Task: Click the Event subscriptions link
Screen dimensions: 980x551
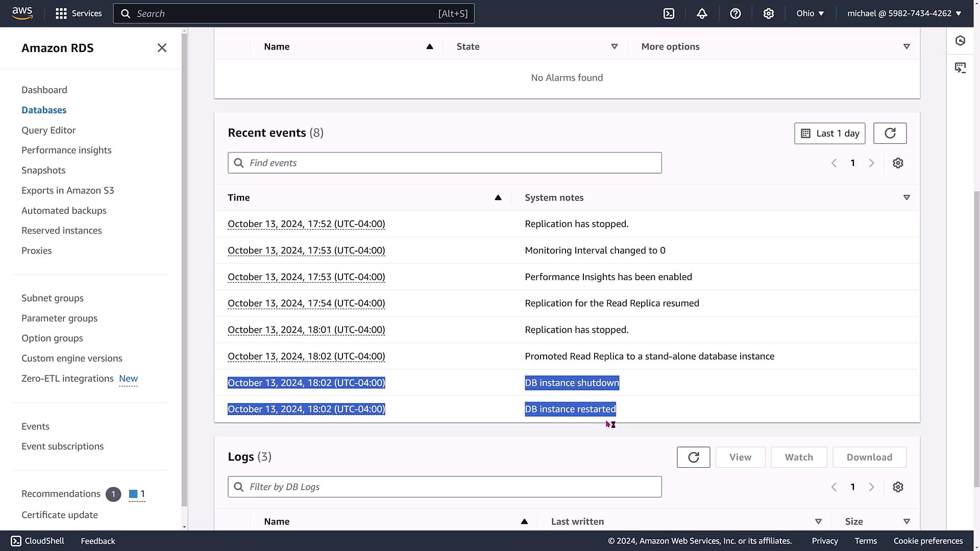Action: pyautogui.click(x=62, y=446)
